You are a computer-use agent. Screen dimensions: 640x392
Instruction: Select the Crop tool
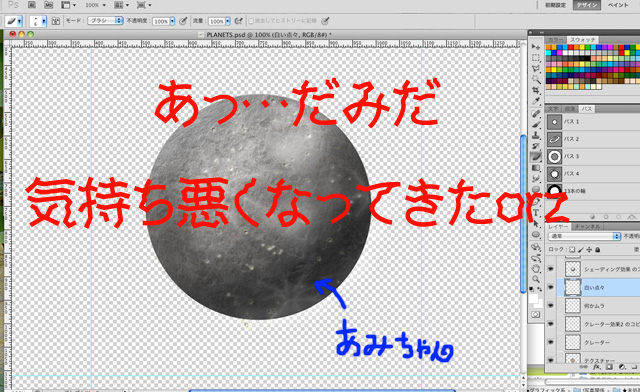[536, 90]
